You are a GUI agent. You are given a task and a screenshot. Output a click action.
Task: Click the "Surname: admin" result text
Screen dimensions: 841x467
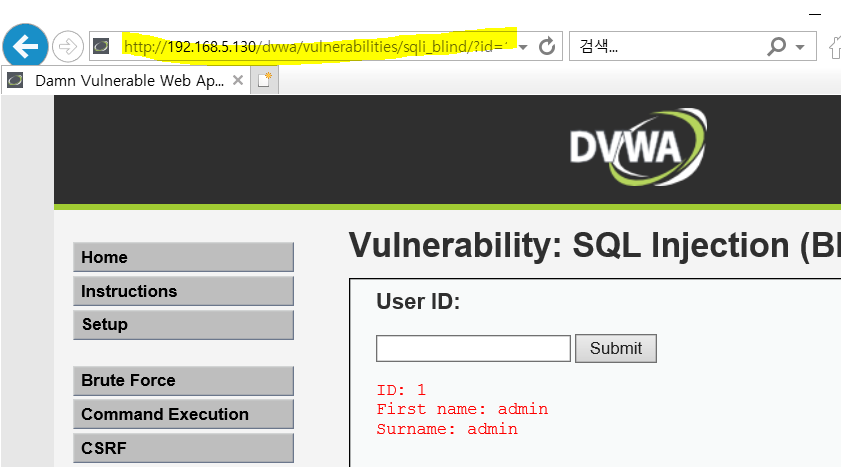pos(447,429)
